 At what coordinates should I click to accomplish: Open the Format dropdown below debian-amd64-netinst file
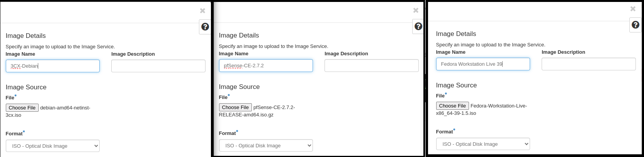[53, 146]
